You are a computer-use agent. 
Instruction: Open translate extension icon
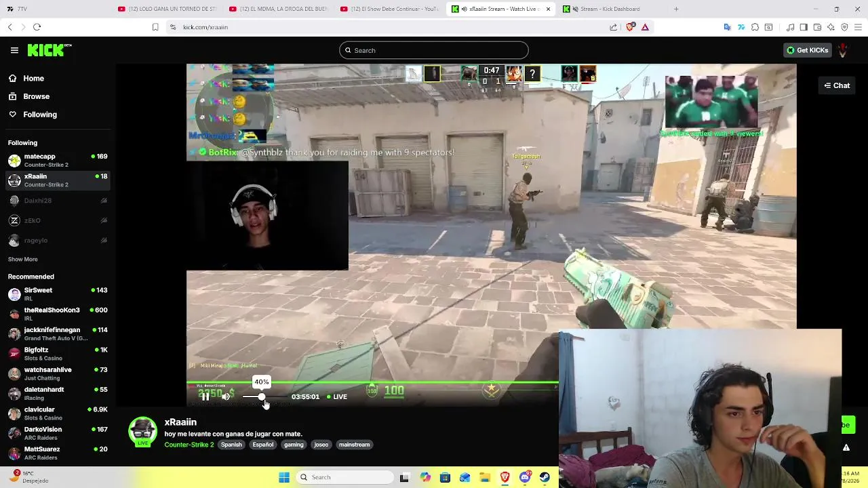[x=728, y=27]
